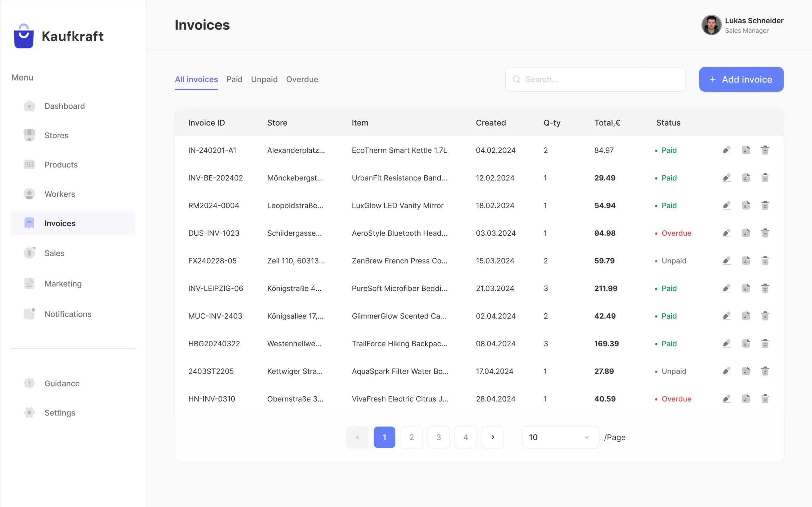Click the Kaufkraft shopping bag logo
This screenshot has height=507, width=812.
23,36
